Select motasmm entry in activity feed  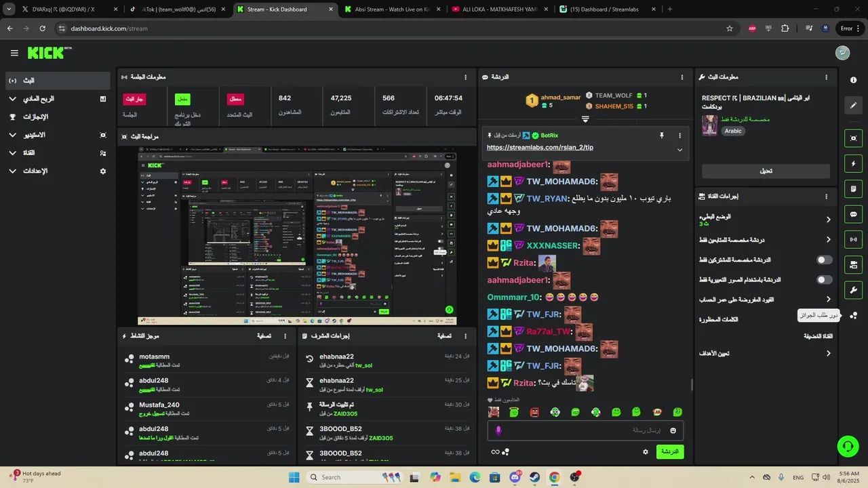tap(207, 361)
